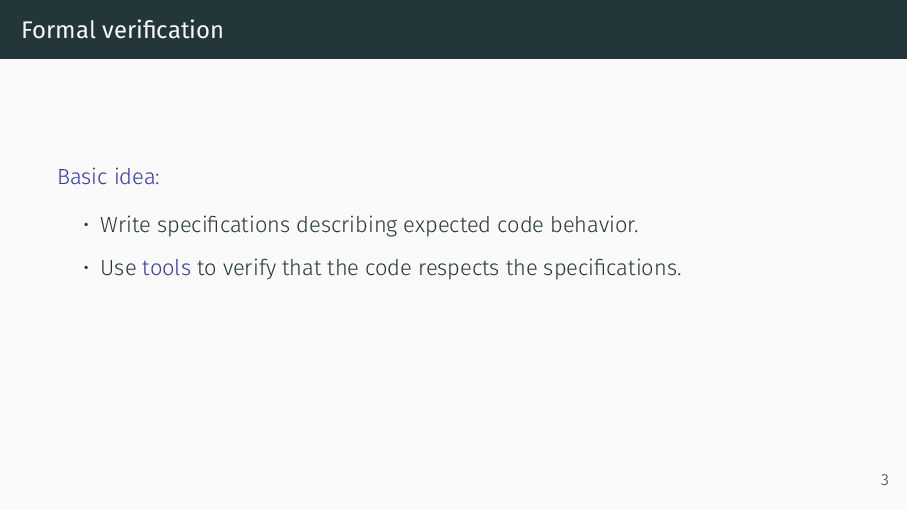907x510 pixels.
Task: Click slide page number 3
Action: pos(884,479)
